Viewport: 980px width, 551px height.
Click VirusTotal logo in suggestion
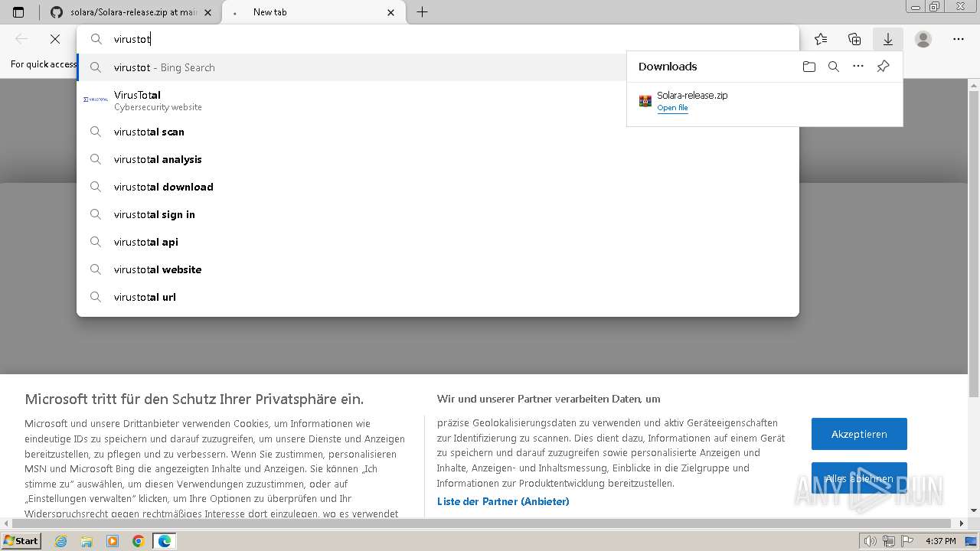[96, 99]
